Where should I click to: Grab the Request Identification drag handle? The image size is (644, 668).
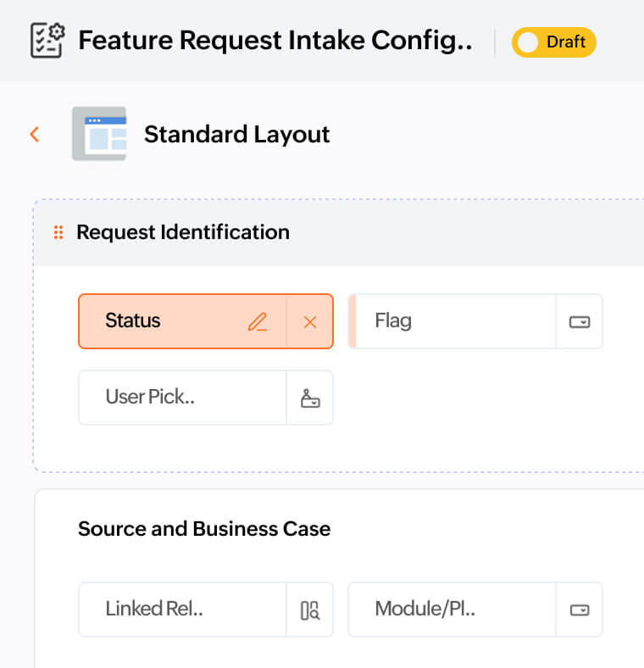point(58,232)
